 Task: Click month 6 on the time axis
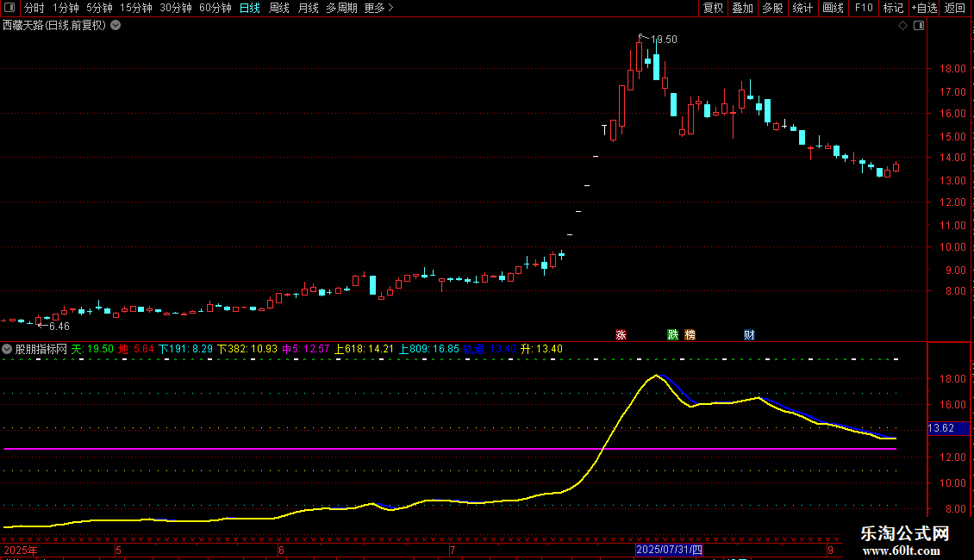[281, 550]
